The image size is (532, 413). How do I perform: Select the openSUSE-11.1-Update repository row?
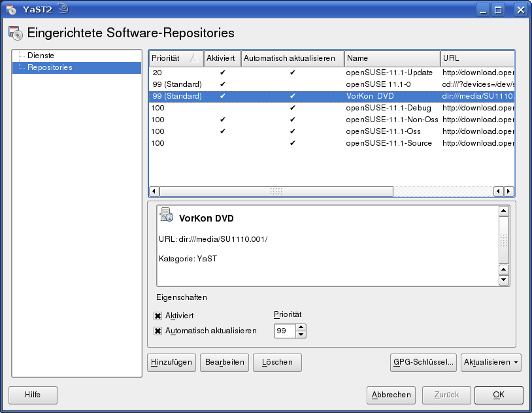tap(332, 73)
